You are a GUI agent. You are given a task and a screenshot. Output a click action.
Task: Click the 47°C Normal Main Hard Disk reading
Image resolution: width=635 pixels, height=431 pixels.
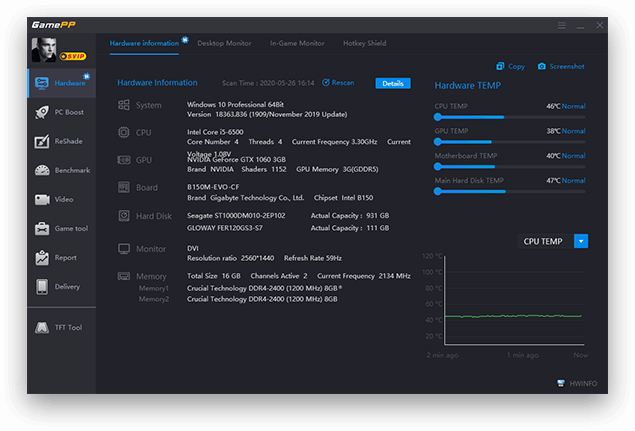point(565,181)
